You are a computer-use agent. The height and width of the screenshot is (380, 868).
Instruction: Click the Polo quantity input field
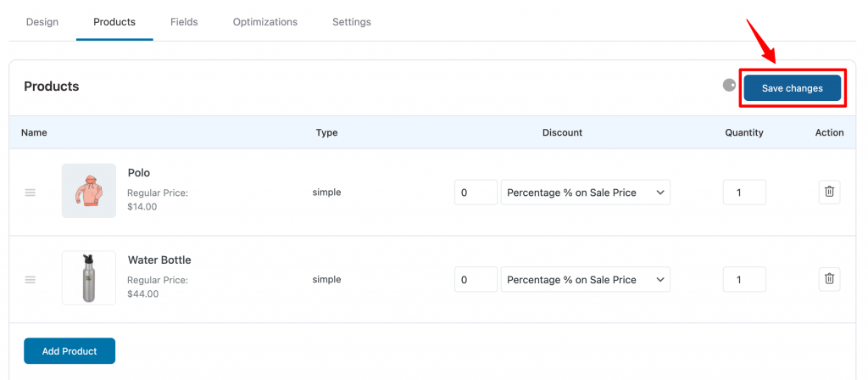click(744, 193)
